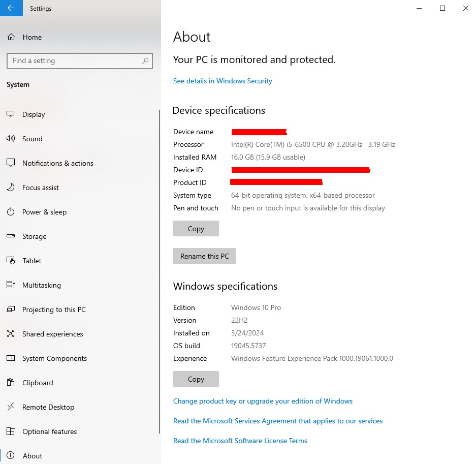This screenshot has height=464, width=476.
Task: Click the 64-bit operating system text
Action: pos(303,195)
